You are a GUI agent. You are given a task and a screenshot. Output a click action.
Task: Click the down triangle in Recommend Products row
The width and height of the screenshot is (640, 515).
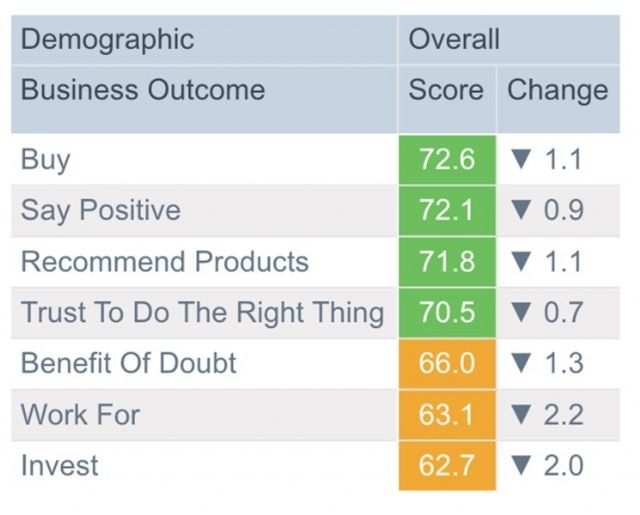coord(519,262)
